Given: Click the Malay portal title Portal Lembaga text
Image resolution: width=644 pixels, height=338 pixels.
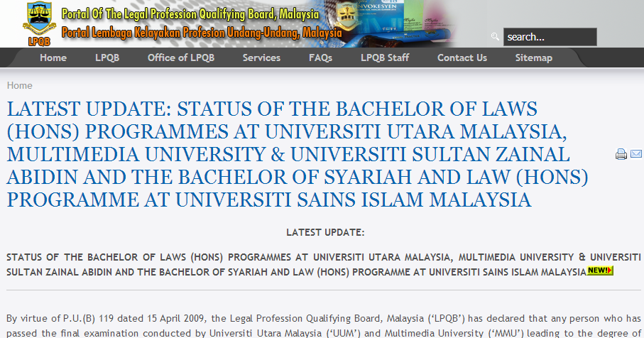Looking at the screenshot, I should pyautogui.click(x=202, y=33).
